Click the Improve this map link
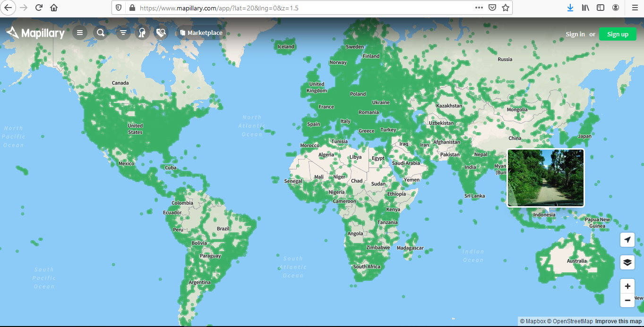 (x=618, y=321)
